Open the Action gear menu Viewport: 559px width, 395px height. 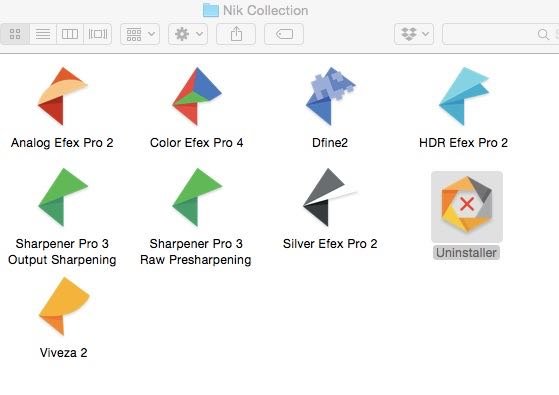[188, 34]
